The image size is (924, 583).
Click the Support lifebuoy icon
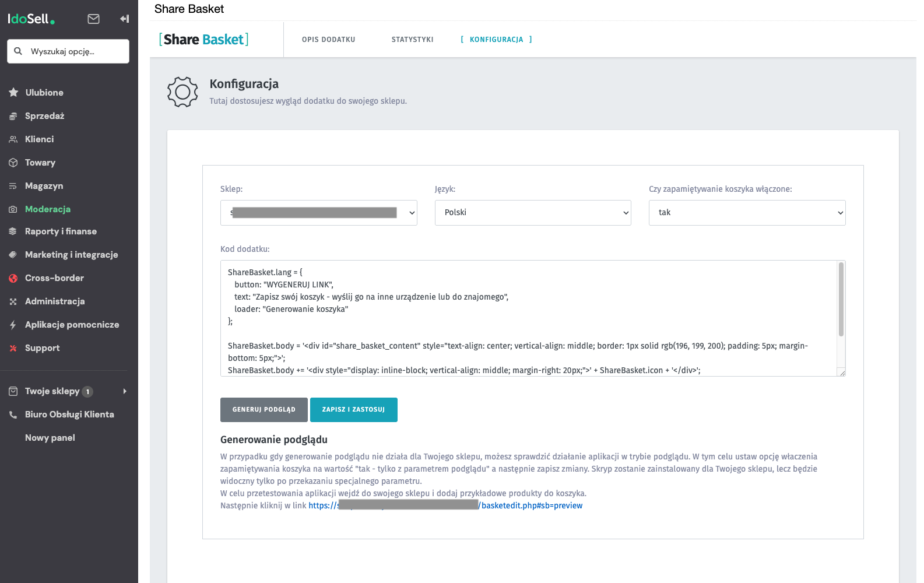pos(13,348)
